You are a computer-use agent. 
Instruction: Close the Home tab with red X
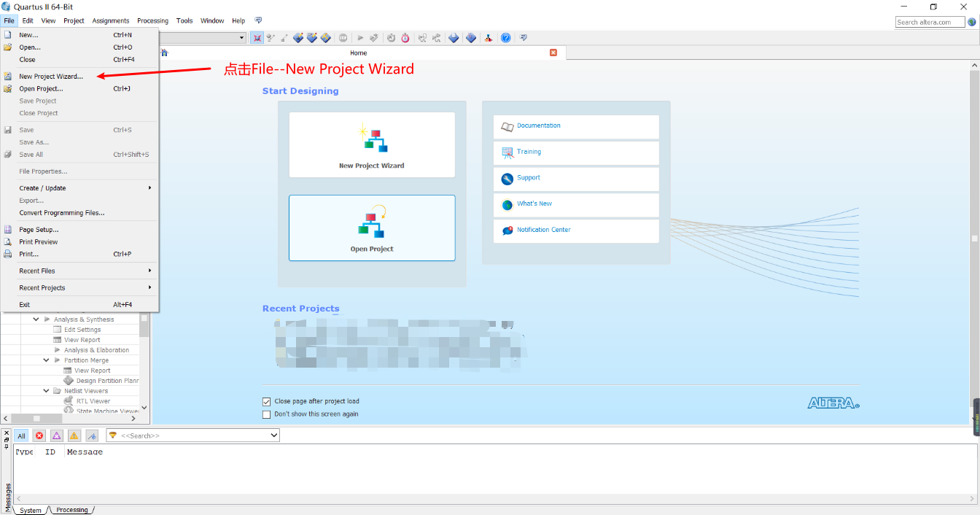pyautogui.click(x=553, y=53)
